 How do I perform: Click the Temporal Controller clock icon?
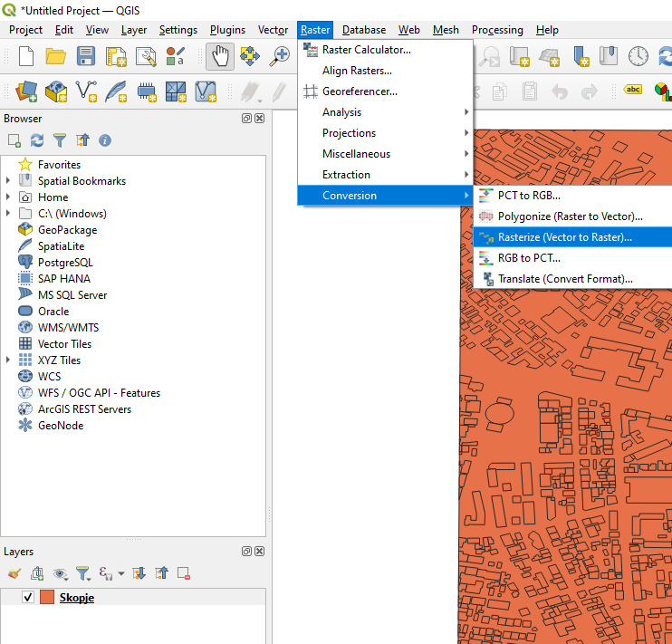pos(638,56)
